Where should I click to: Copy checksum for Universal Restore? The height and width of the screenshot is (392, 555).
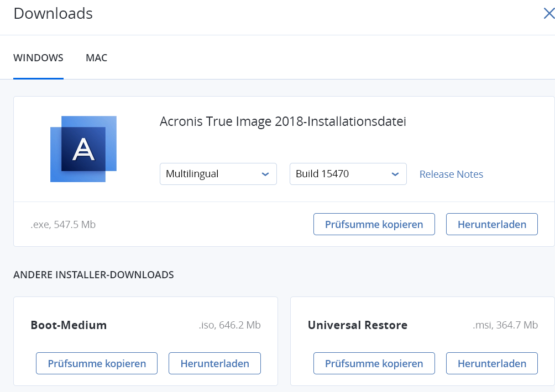tap(374, 363)
